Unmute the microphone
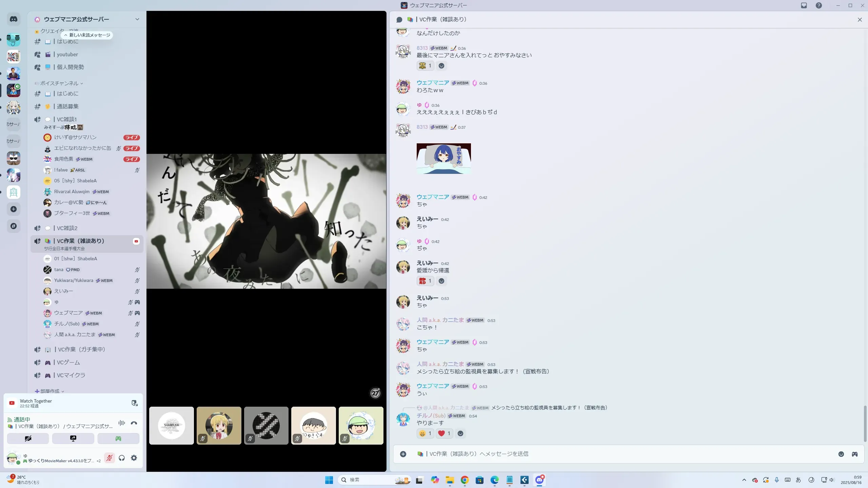Image resolution: width=868 pixels, height=488 pixels. (x=109, y=458)
